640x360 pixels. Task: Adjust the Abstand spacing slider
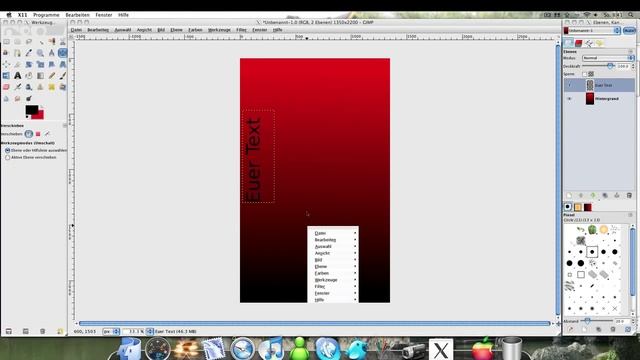(x=597, y=321)
